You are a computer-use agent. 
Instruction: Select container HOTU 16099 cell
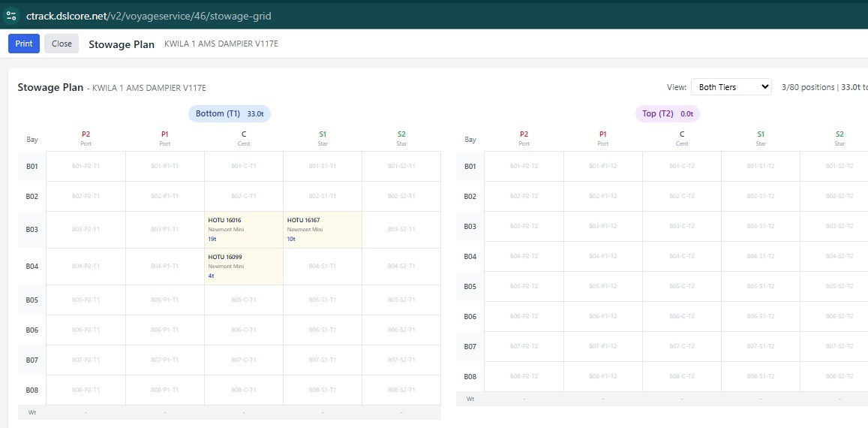click(x=243, y=266)
